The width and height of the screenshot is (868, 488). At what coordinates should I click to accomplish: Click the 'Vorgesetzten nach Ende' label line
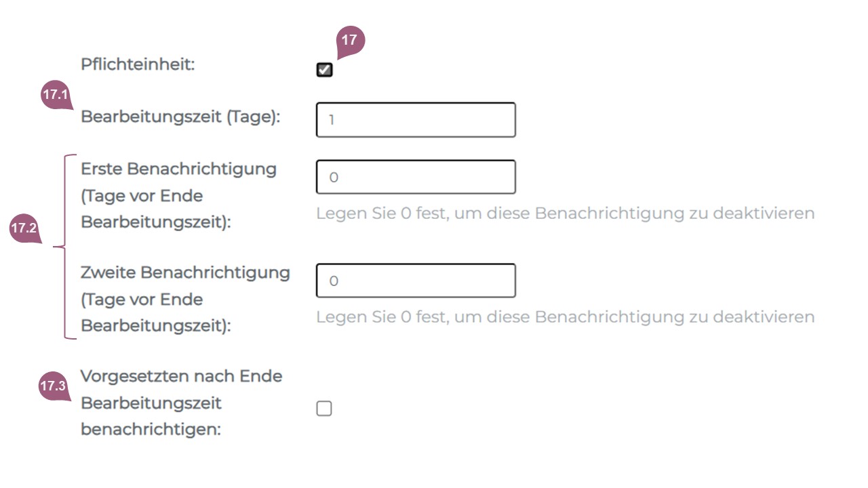[x=181, y=376]
